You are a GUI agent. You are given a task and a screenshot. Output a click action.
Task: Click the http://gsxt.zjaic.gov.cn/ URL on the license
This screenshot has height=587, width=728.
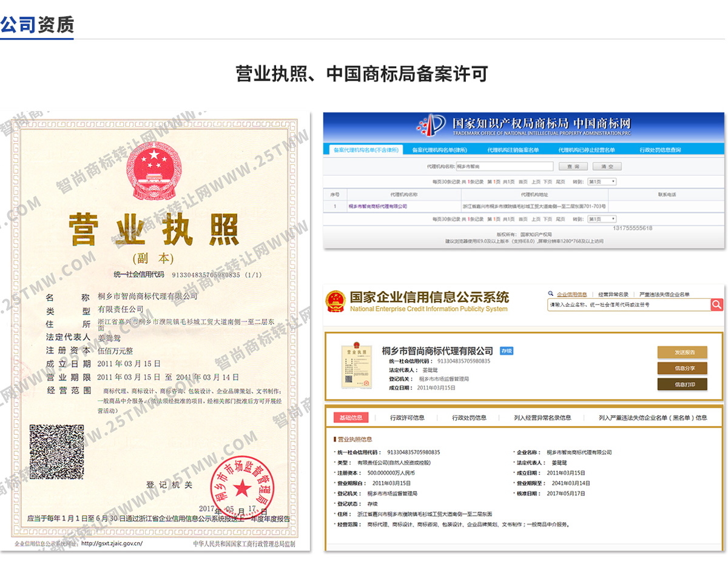(112, 543)
